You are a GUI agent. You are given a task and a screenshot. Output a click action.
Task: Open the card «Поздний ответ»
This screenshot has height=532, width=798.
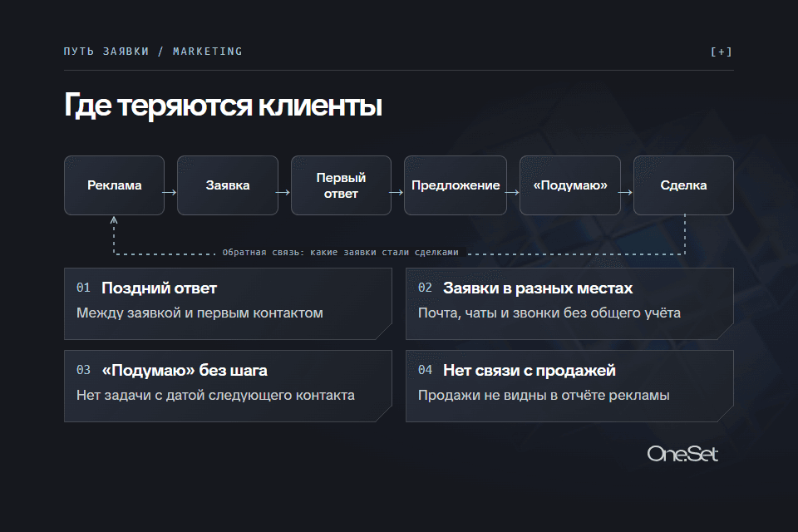[x=228, y=303]
